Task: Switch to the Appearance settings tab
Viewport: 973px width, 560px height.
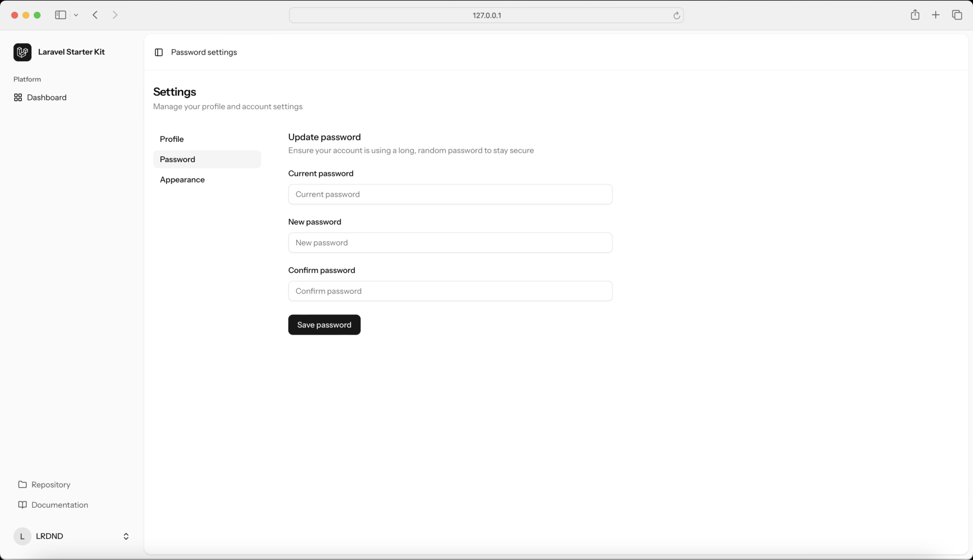Action: click(x=182, y=180)
